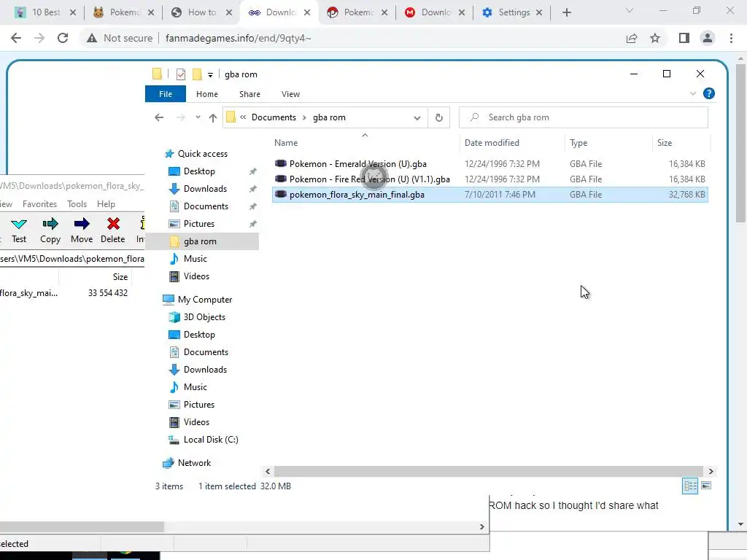
Task: Open Music under Quick access
Action: 196,259
